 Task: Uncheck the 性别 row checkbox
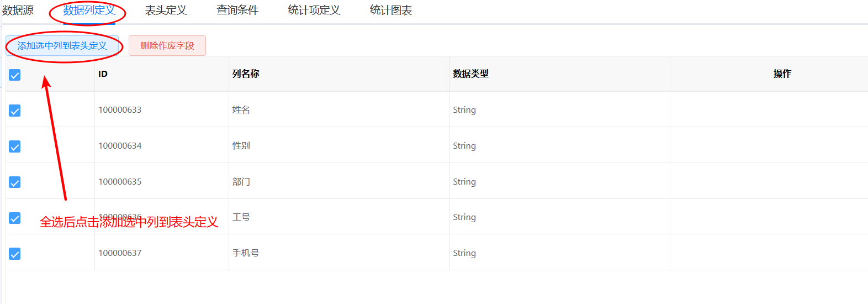coord(15,146)
